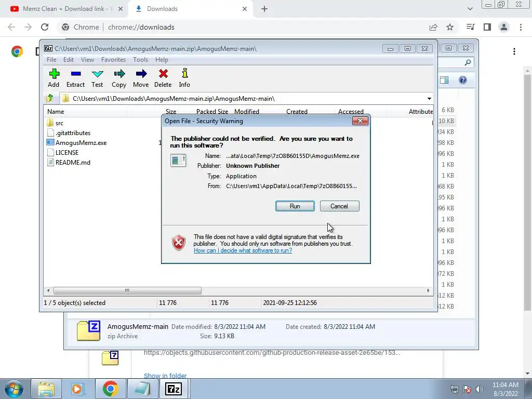This screenshot has width=532, height=399.
Task: Click the application icon in the warning dialog
Action: pyautogui.click(x=178, y=161)
